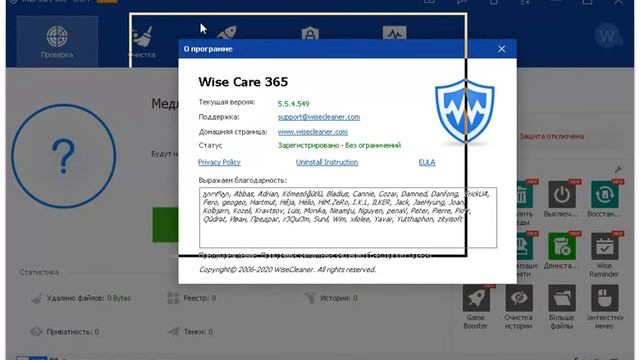640x360 pixels.
Task: Open the Uninstall Instruction link
Action: pyautogui.click(x=327, y=162)
